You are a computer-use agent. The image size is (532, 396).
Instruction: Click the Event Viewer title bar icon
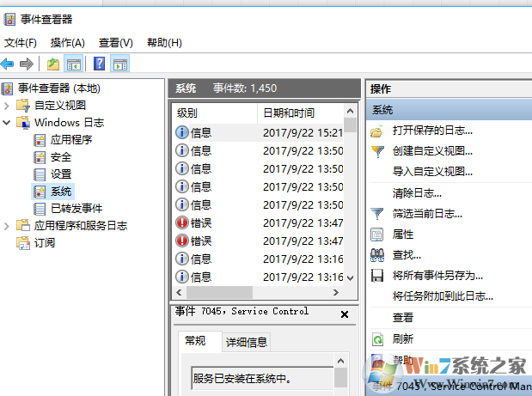pos(9,19)
